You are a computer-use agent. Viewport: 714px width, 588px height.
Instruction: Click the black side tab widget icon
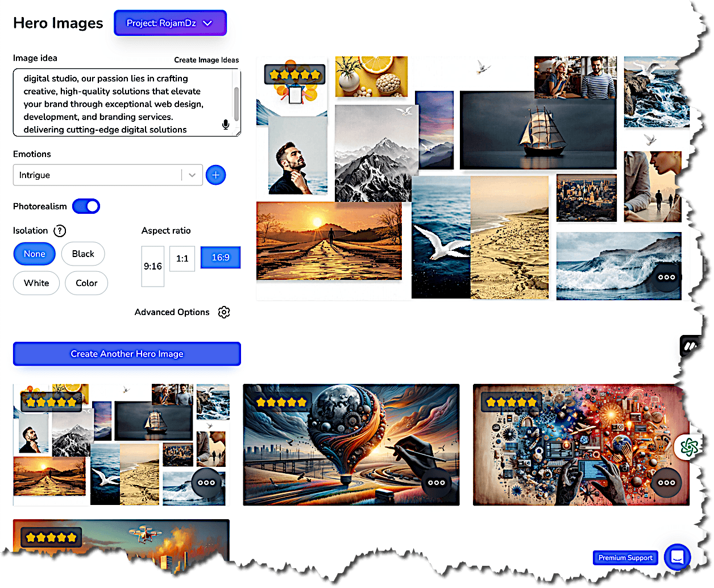tap(691, 346)
